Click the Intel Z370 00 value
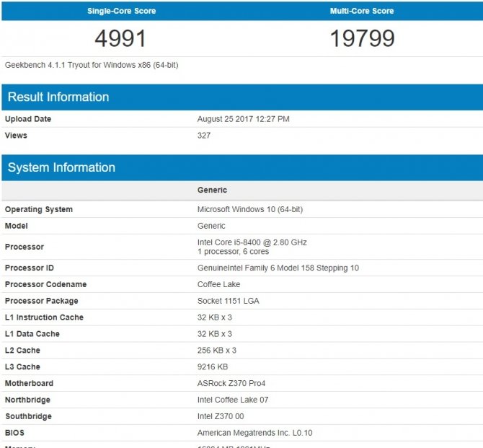This screenshot has width=483, height=448. 221,416
